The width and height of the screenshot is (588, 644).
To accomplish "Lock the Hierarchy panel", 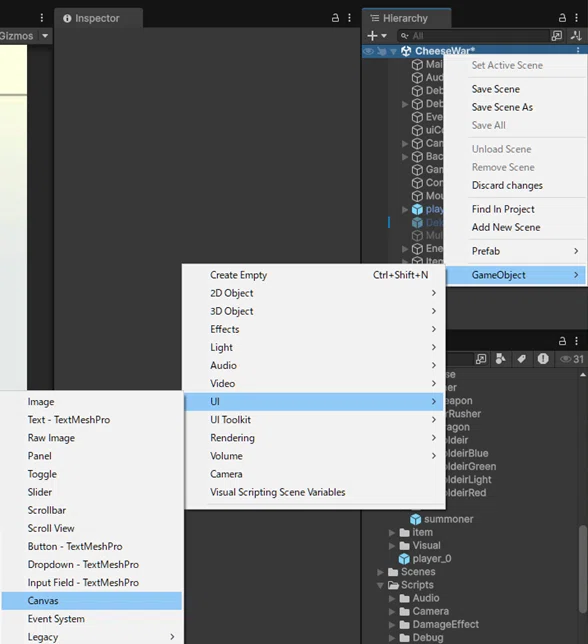I will 562,18.
